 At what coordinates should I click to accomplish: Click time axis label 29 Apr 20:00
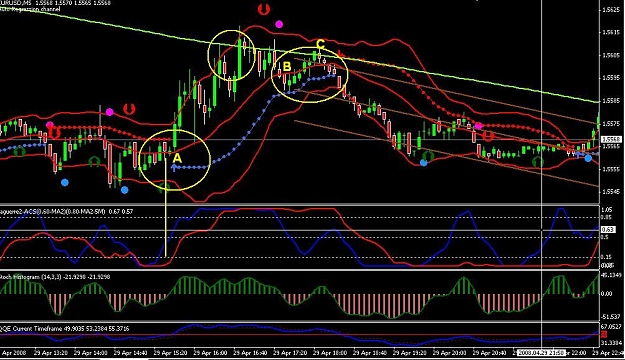tap(449, 353)
